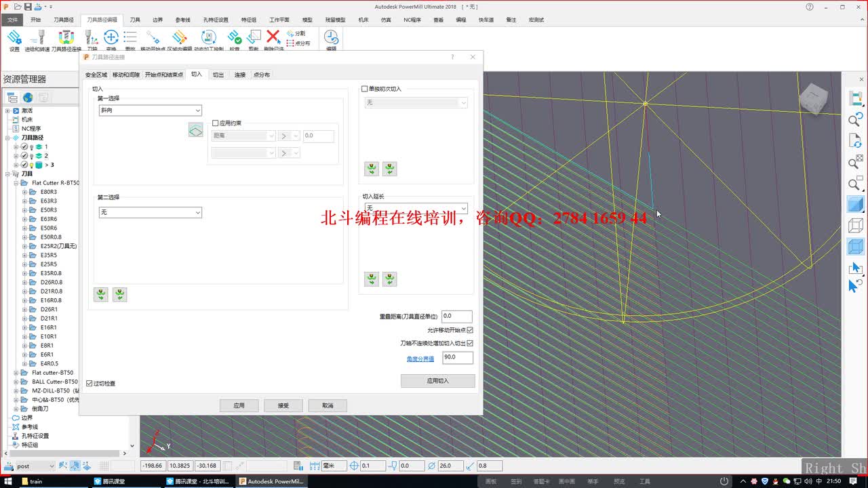This screenshot has width=868, height=488.
Task: Expand the BALL Cutter-BT50 folder
Action: [16, 382]
